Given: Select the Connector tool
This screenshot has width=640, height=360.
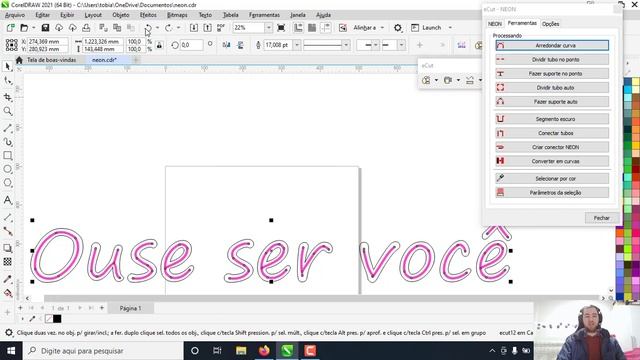Looking at the screenshot, I should [x=7, y=231].
